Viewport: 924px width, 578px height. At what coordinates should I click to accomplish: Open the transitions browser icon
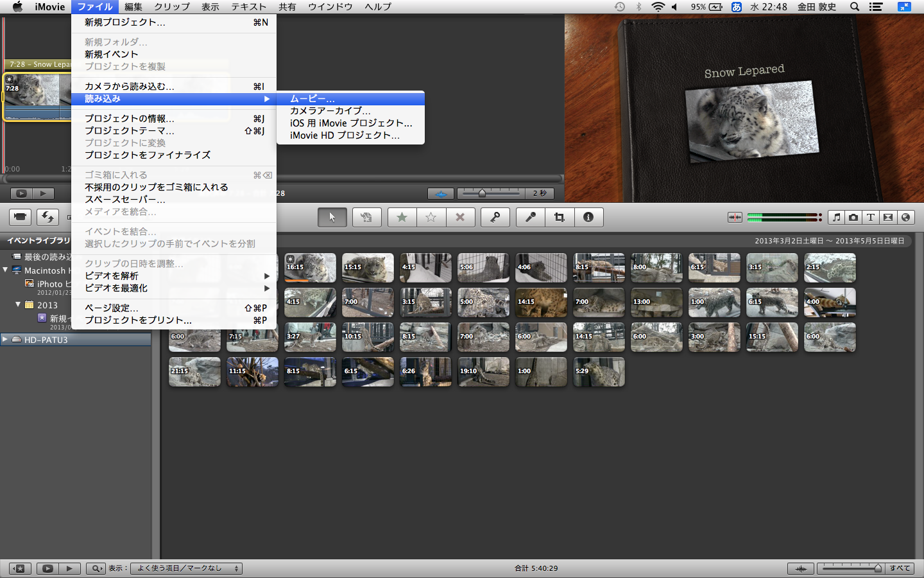pyautogui.click(x=888, y=217)
